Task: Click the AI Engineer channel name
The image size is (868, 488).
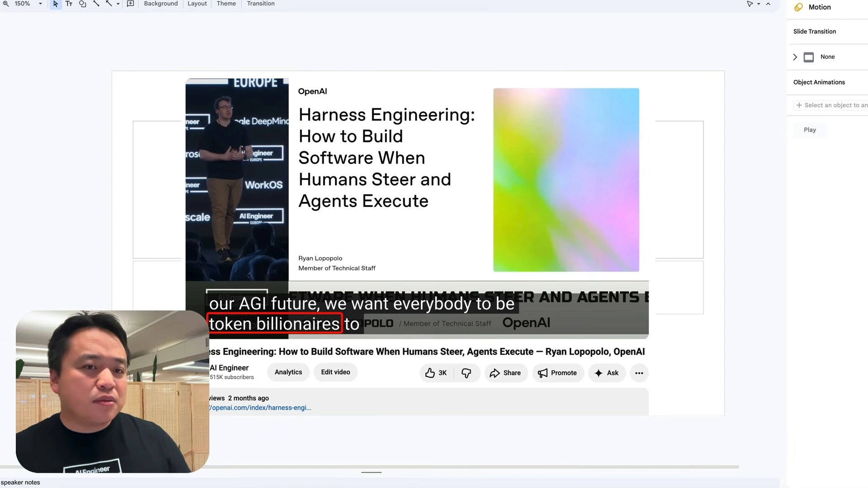Action: tap(229, 368)
